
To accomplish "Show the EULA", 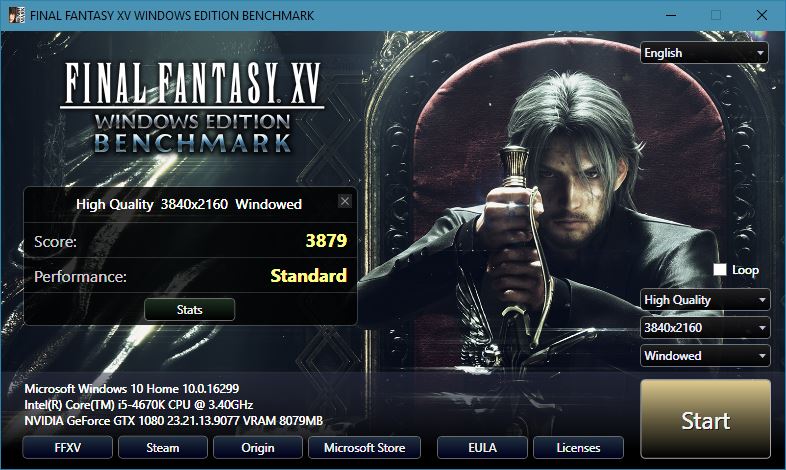I will [482, 447].
